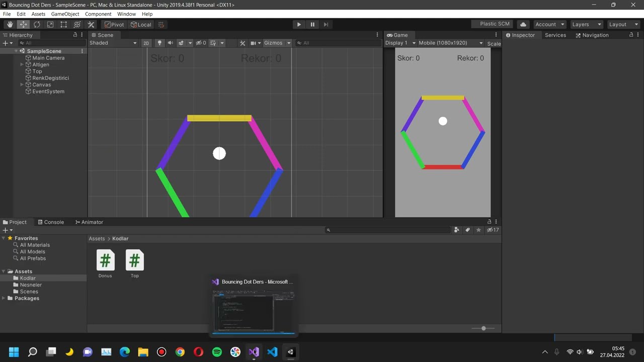Toggle hidden objects visibility in scene

pyautogui.click(x=201, y=43)
